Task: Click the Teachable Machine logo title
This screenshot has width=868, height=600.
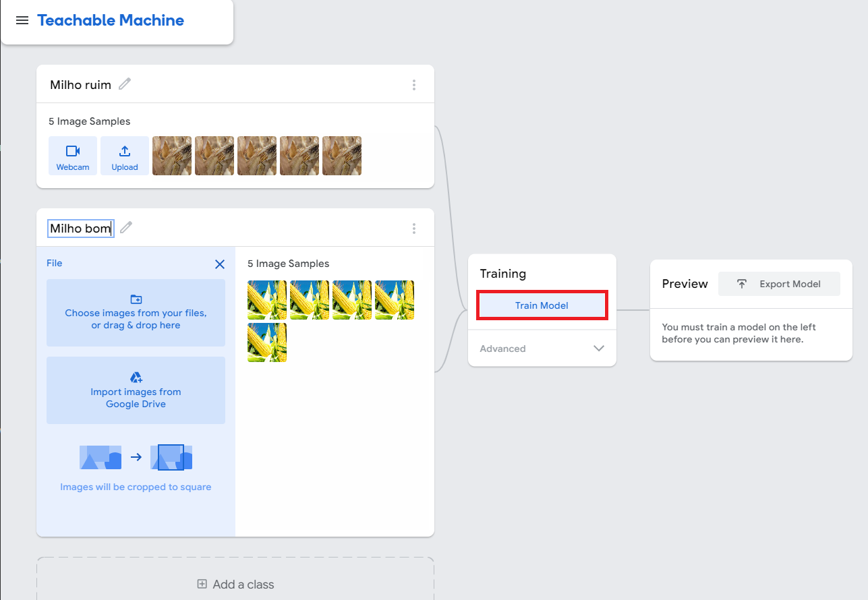Action: coord(111,20)
